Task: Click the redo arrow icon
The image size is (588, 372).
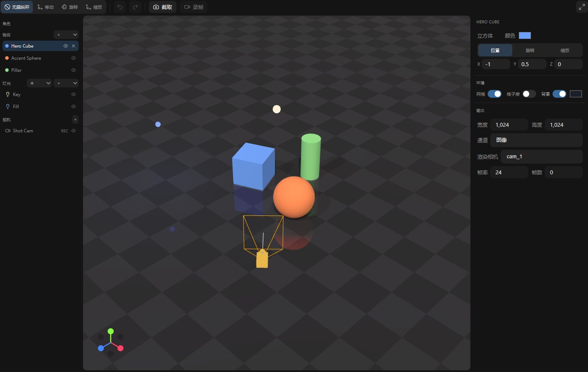Action: tap(135, 7)
